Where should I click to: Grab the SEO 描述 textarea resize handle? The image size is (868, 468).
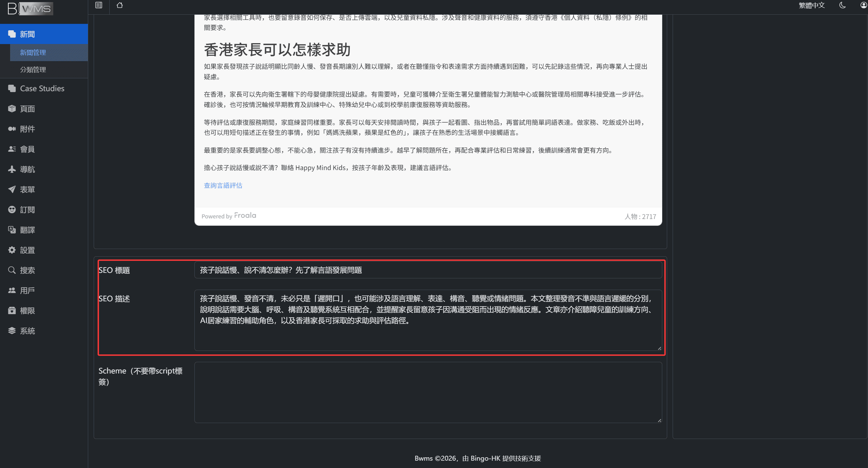[659, 348]
